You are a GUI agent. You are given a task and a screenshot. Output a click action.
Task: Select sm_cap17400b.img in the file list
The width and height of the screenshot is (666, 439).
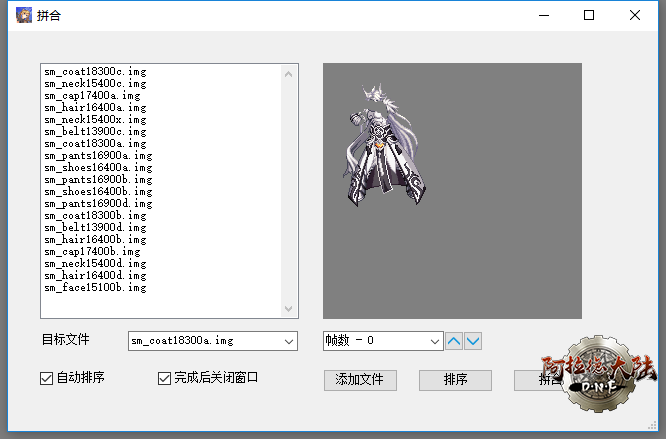tap(92, 251)
